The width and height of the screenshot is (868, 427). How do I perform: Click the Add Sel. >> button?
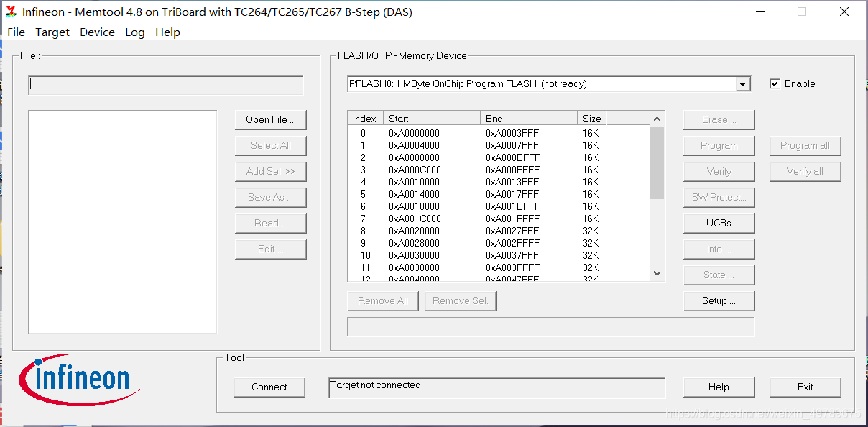point(271,172)
